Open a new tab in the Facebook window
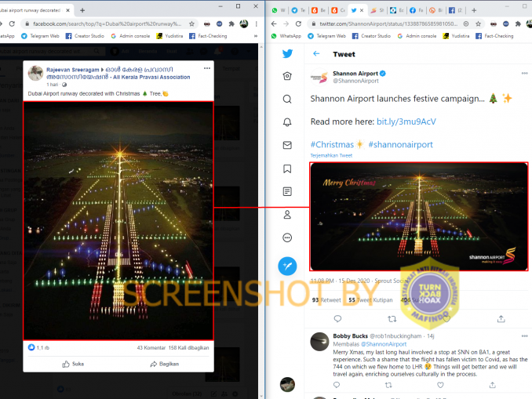 pos(82,10)
